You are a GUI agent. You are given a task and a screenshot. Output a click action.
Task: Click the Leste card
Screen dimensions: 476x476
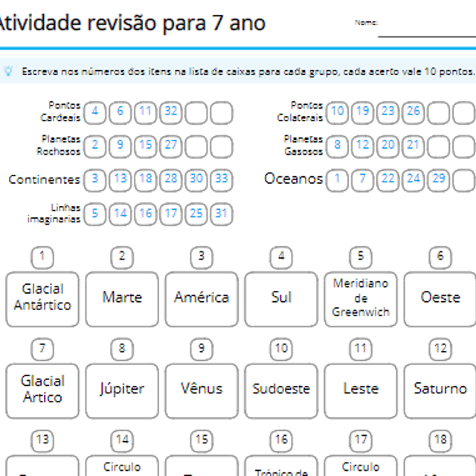(361, 391)
